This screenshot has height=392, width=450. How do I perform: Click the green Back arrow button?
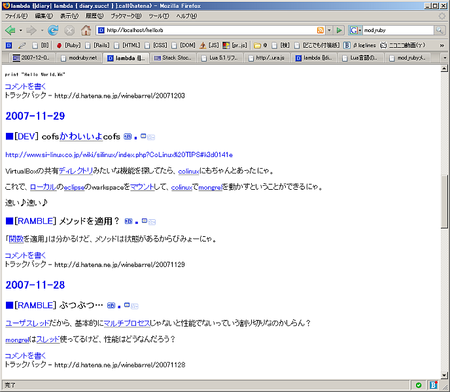[10, 30]
